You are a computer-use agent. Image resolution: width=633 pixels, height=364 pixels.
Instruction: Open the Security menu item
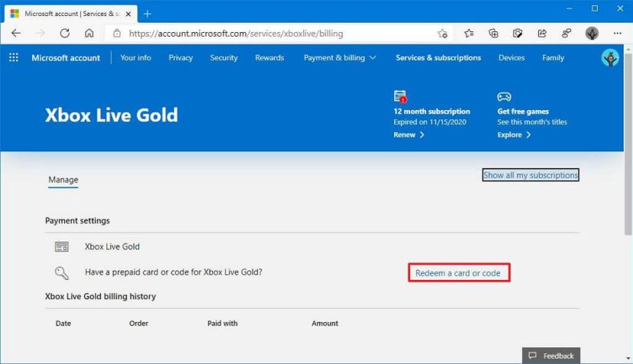[224, 57]
